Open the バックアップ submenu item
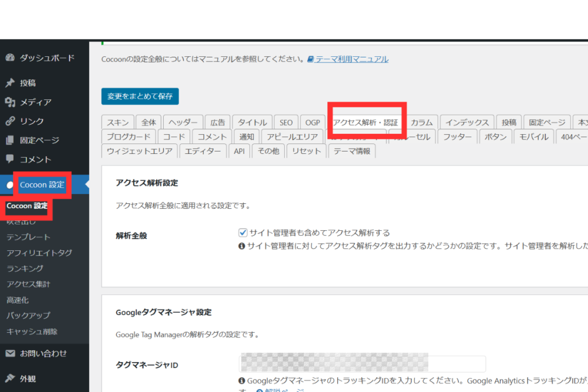588x392 pixels. click(28, 316)
